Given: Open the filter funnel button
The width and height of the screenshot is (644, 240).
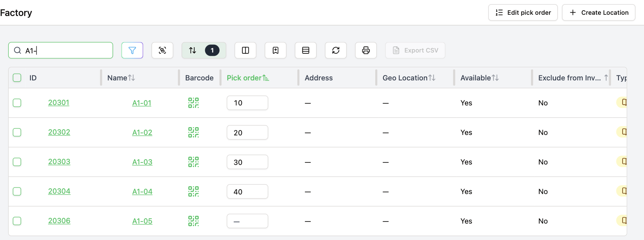Looking at the screenshot, I should tap(132, 50).
